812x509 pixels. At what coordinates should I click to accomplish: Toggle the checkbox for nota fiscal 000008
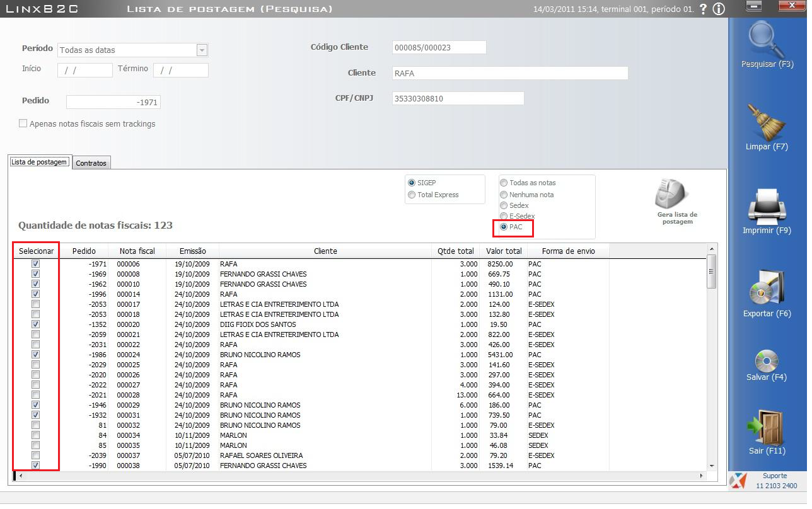click(36, 274)
